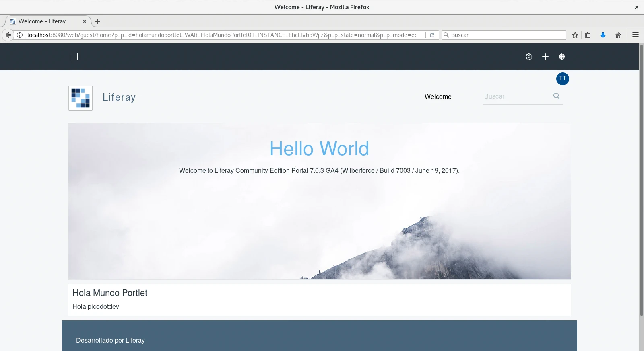644x351 pixels.
Task: Toggle the Liferay product menu sidebar
Action: [x=74, y=57]
